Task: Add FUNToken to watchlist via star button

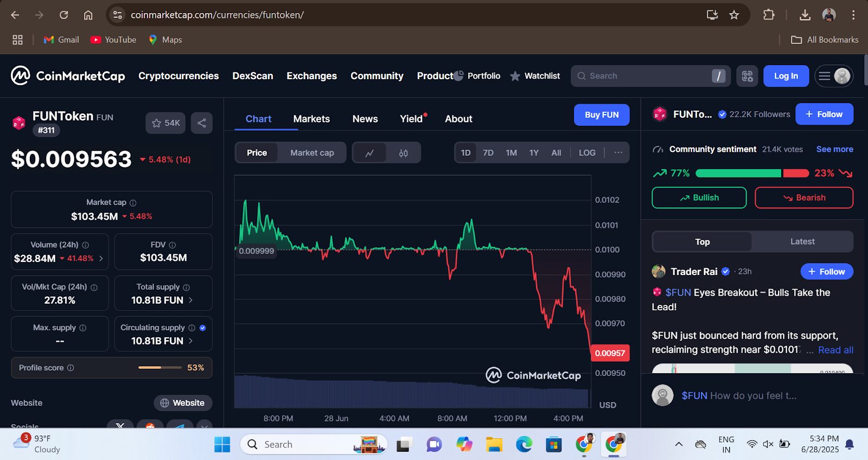Action: 165,123
